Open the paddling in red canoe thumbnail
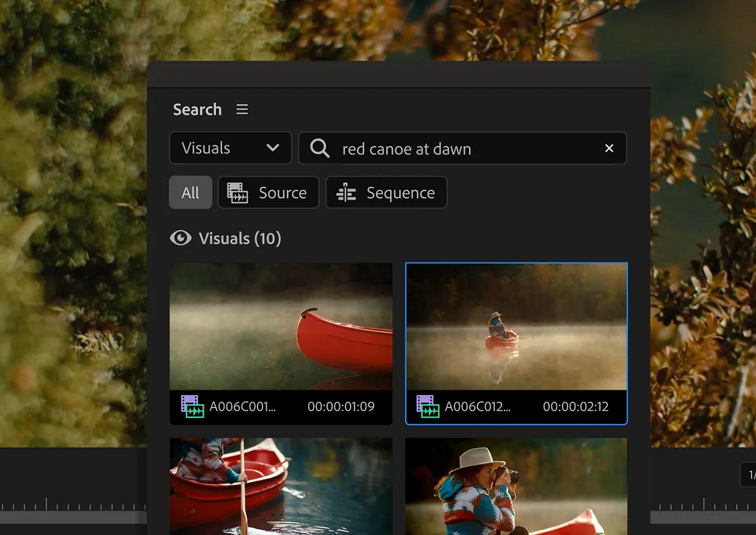The width and height of the screenshot is (756, 535). coord(281,486)
